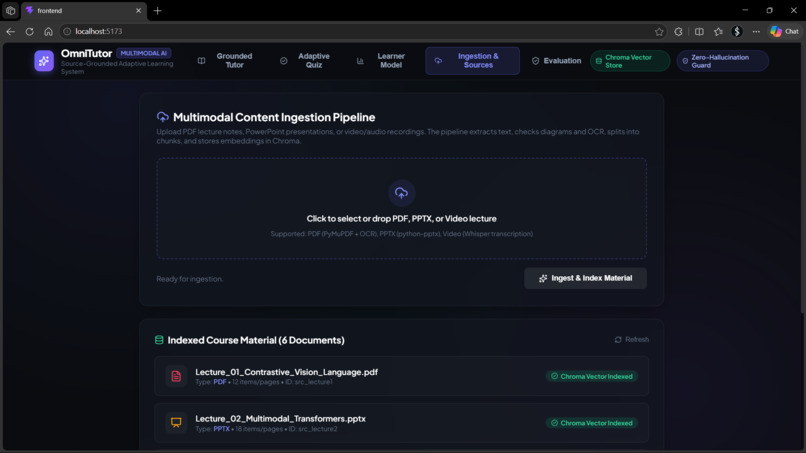Click the database icon in Chroma Vector Store badge
This screenshot has width=806, height=453.
pyautogui.click(x=599, y=61)
